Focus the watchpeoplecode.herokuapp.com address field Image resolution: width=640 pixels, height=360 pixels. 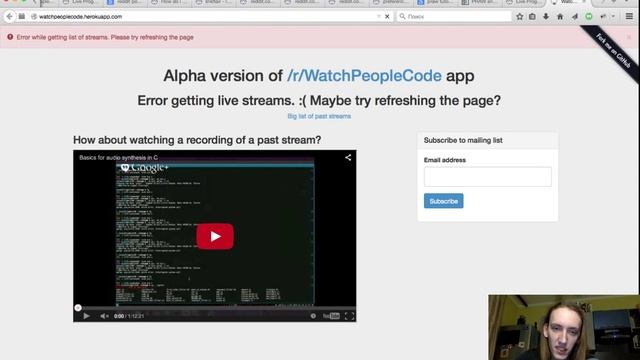click(204, 17)
